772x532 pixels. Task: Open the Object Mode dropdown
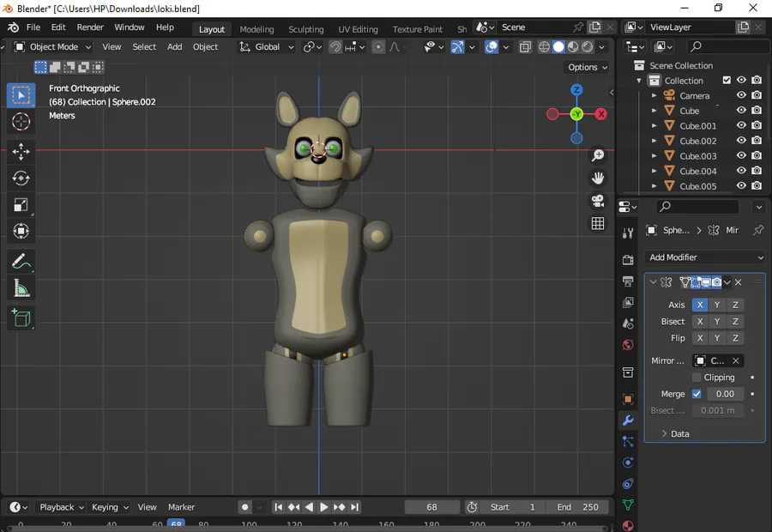(x=52, y=47)
